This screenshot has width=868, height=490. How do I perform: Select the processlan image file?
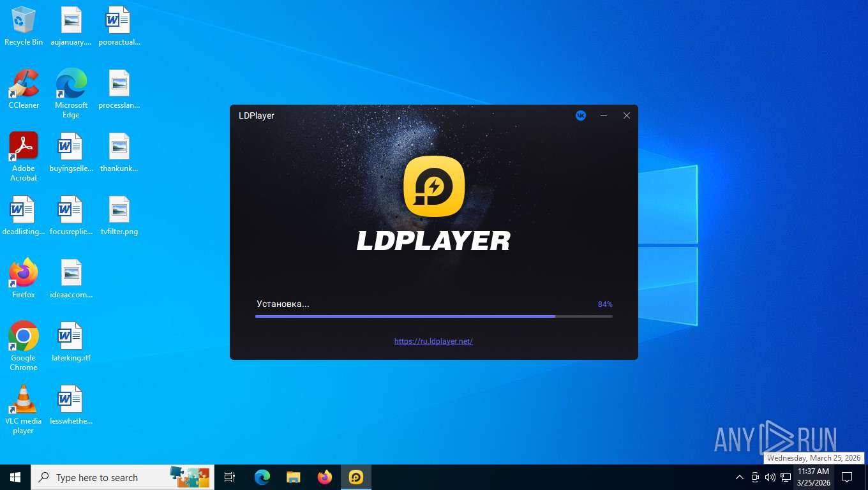click(x=119, y=89)
